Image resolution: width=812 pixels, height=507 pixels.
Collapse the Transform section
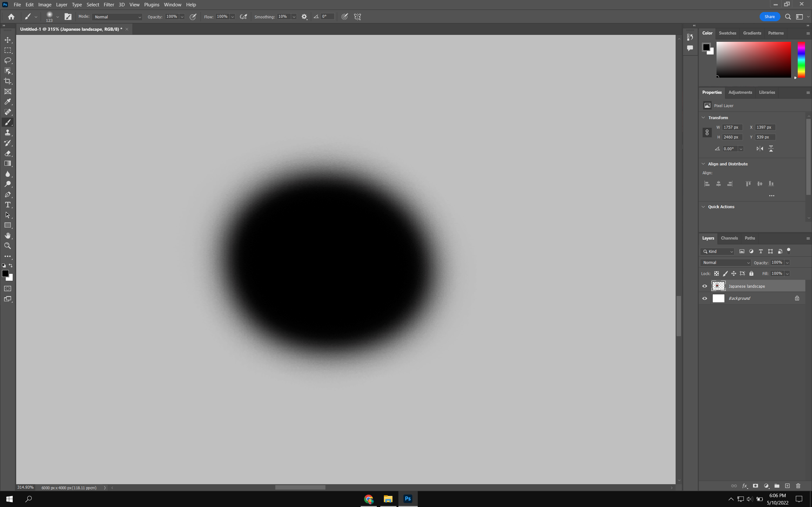tap(703, 117)
